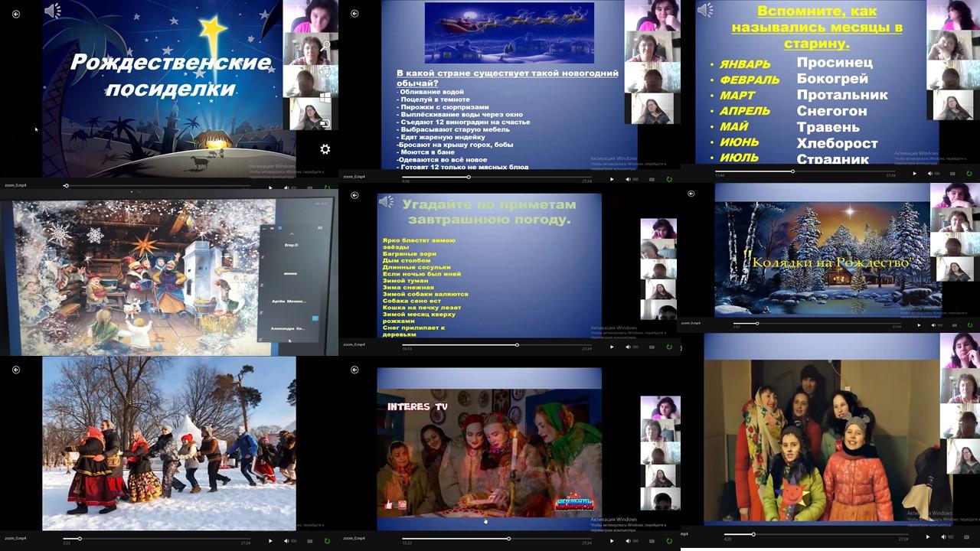Go back from the snowy dance video
This screenshot has width=980, height=551.
click(x=16, y=370)
